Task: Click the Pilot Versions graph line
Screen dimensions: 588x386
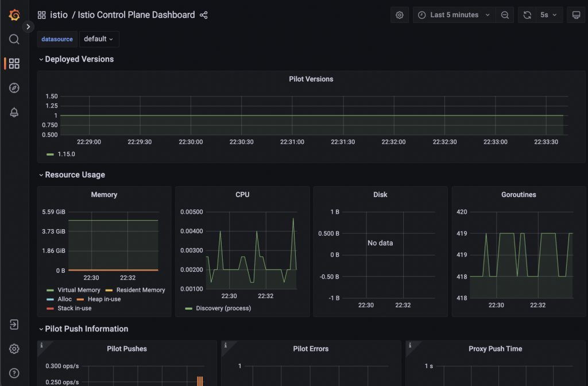Action: (x=311, y=115)
